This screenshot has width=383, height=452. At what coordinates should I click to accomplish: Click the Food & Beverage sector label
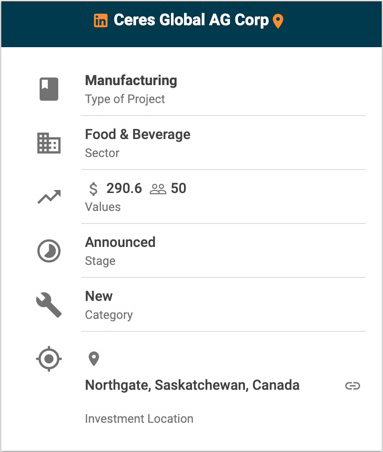coord(138,134)
